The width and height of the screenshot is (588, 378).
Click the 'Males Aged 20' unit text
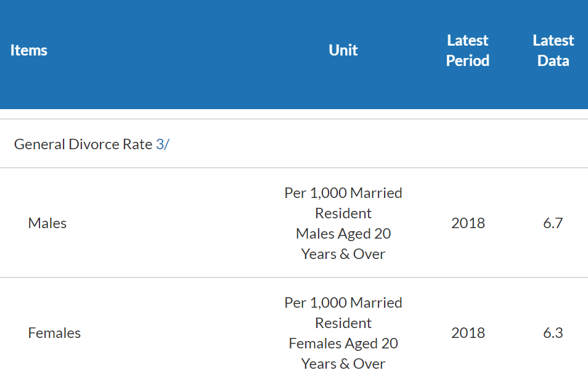343,234
